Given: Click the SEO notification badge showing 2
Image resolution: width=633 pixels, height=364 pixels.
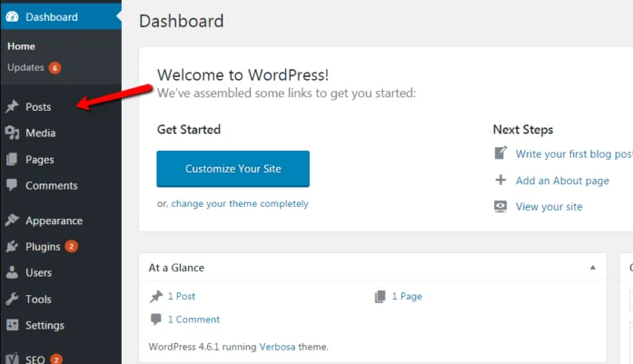Looking at the screenshot, I should [56, 359].
